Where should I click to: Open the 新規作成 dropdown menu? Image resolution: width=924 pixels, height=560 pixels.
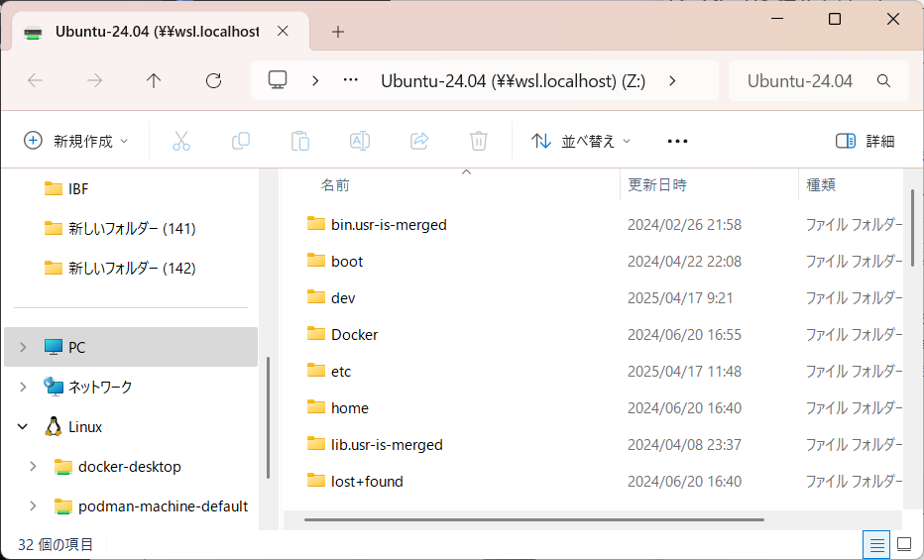(76, 141)
